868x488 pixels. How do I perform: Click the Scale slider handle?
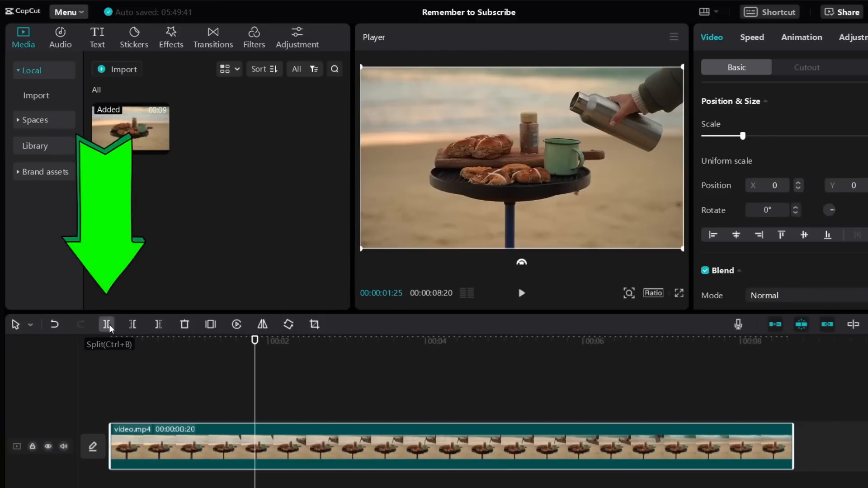(x=743, y=136)
